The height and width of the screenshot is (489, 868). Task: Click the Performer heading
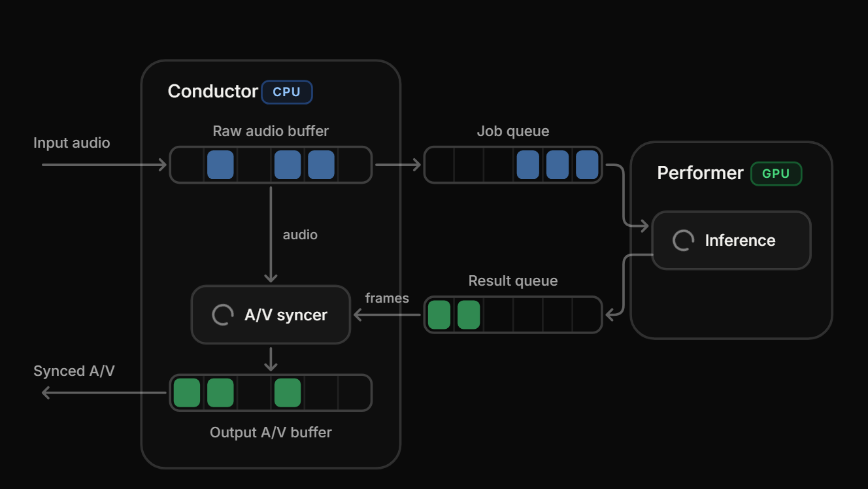pos(700,173)
